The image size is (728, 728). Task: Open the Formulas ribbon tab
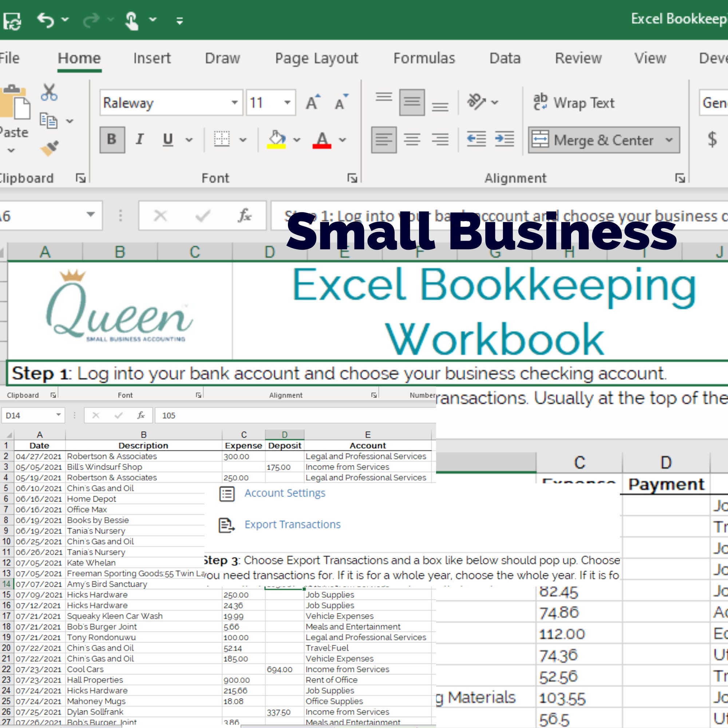click(x=424, y=58)
